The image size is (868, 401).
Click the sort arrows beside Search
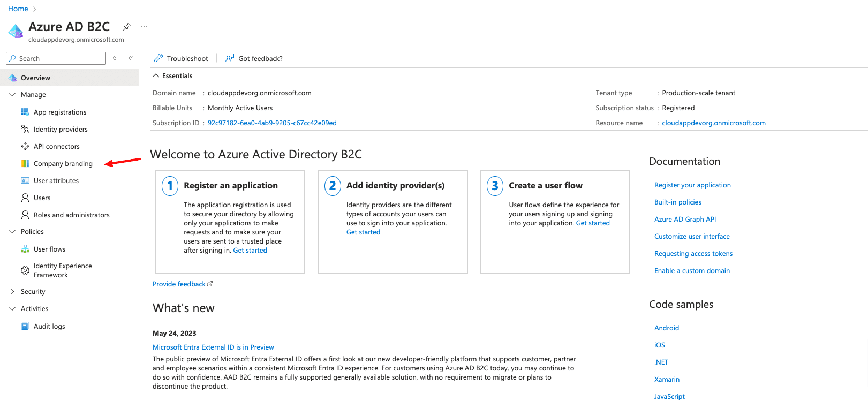[x=115, y=58]
